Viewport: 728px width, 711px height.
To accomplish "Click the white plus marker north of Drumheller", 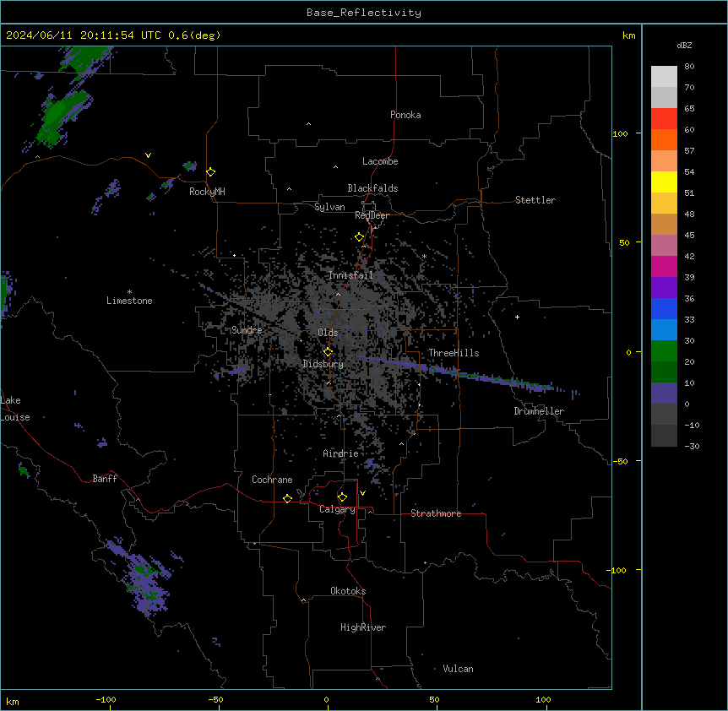I will click(517, 317).
